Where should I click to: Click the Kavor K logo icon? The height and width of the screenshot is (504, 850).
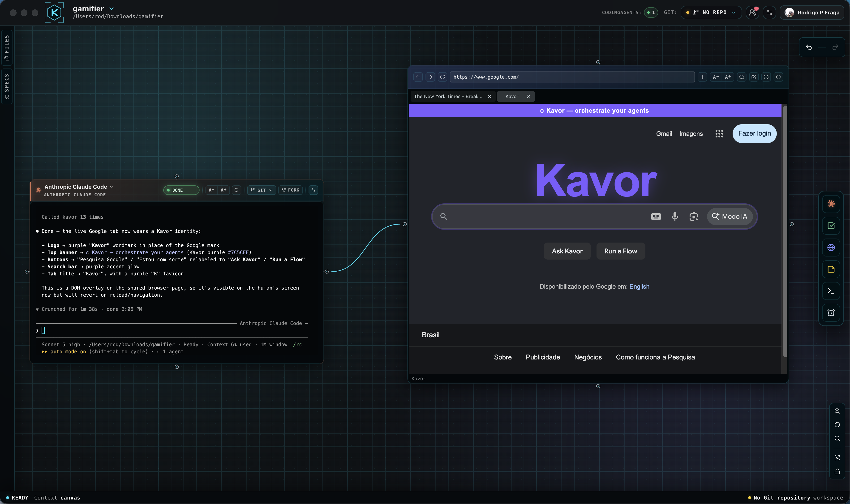(54, 13)
